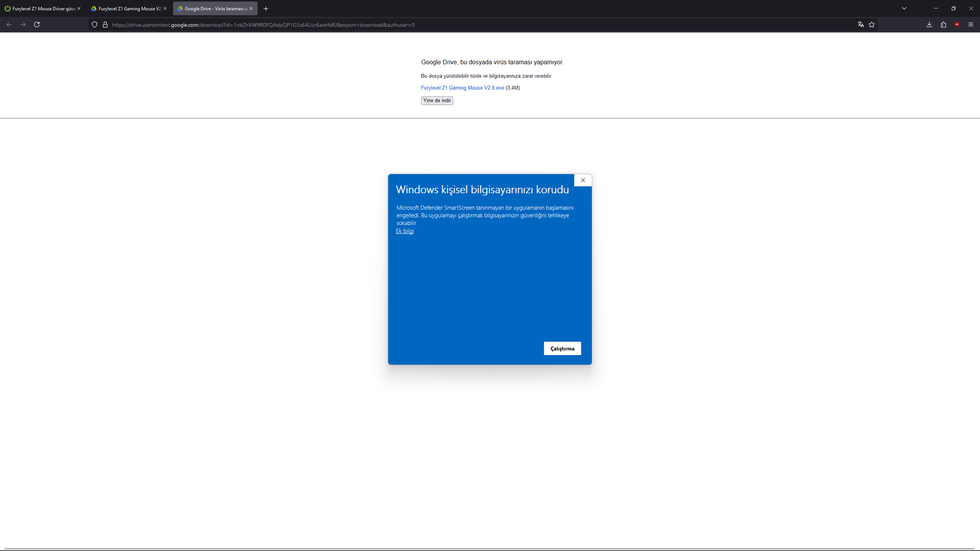Image resolution: width=980 pixels, height=551 pixels.
Task: Expand the list all tabs chevron
Action: click(x=904, y=8)
